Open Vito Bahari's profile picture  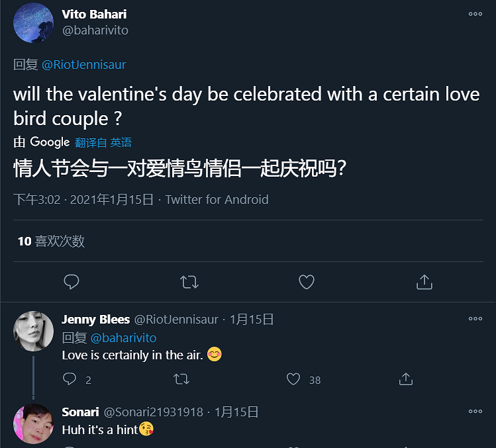click(33, 22)
